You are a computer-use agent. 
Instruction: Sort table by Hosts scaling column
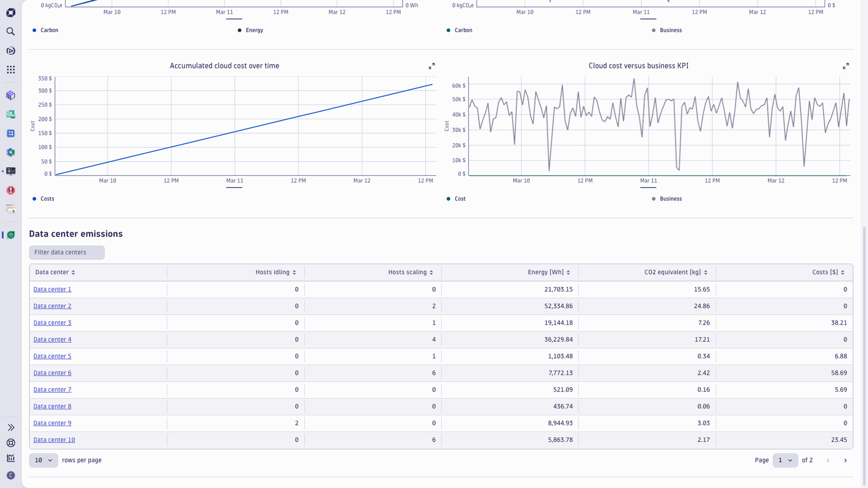point(411,272)
